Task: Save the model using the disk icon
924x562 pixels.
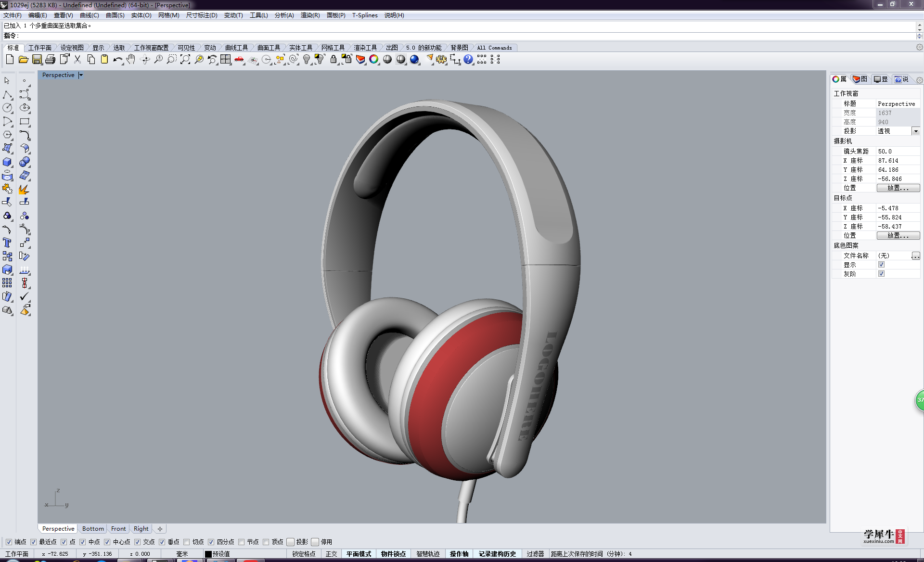Action: click(x=37, y=59)
